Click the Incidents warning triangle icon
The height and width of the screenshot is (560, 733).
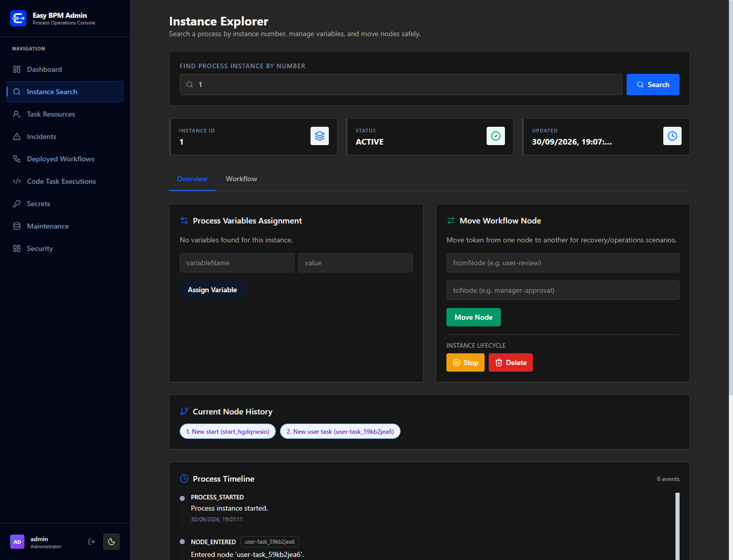pos(17,136)
